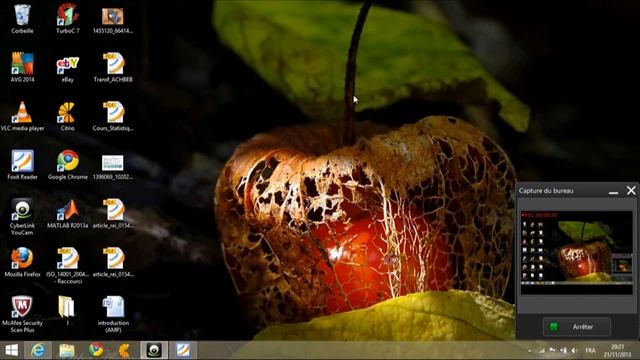Open the Citrio desktop shortcut
Screen dimensions: 640x360
[67, 116]
